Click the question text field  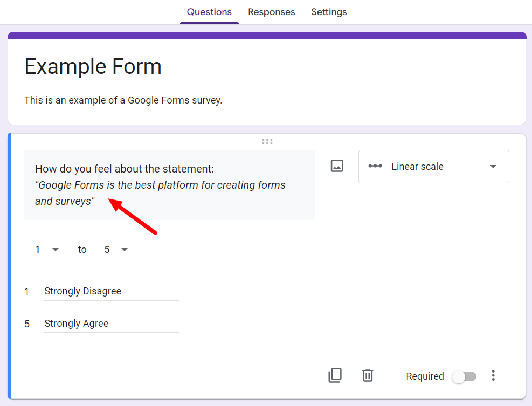tap(170, 185)
